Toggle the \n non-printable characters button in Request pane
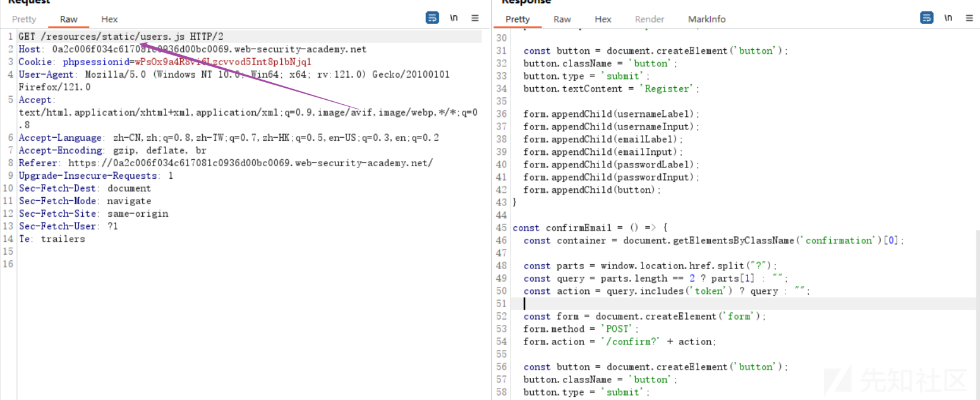Image resolution: width=980 pixels, height=400 pixels. [454, 18]
